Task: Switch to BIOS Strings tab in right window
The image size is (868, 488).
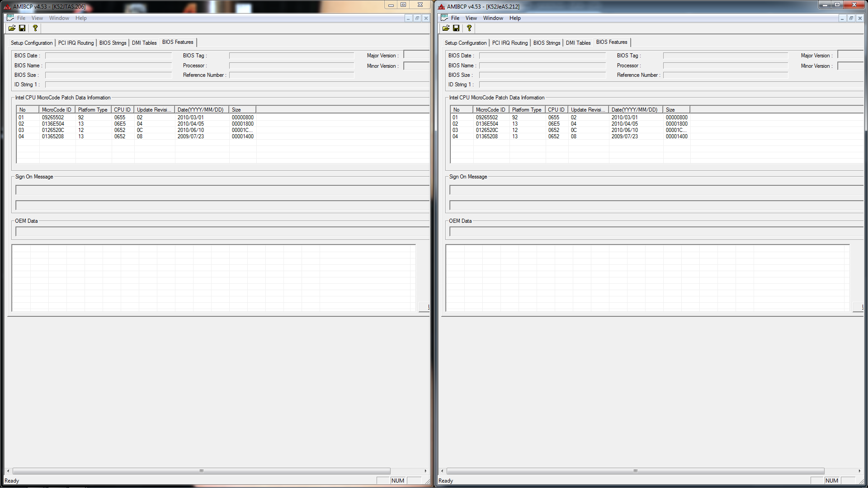Action: click(x=547, y=43)
